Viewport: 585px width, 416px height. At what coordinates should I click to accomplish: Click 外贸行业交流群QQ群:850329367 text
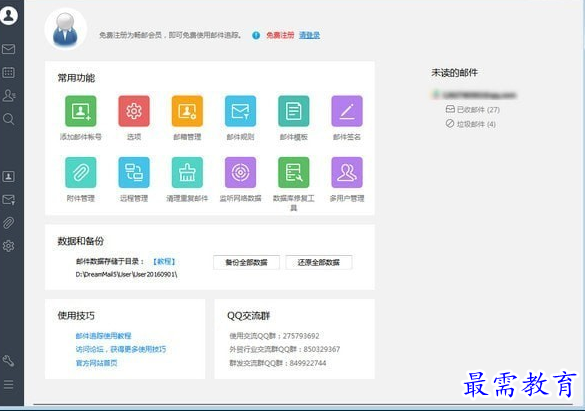285,349
